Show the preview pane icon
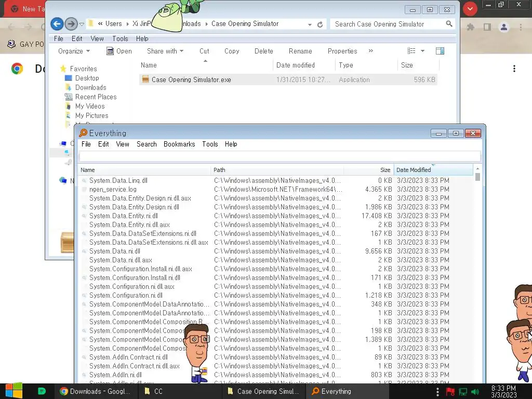 (440, 51)
